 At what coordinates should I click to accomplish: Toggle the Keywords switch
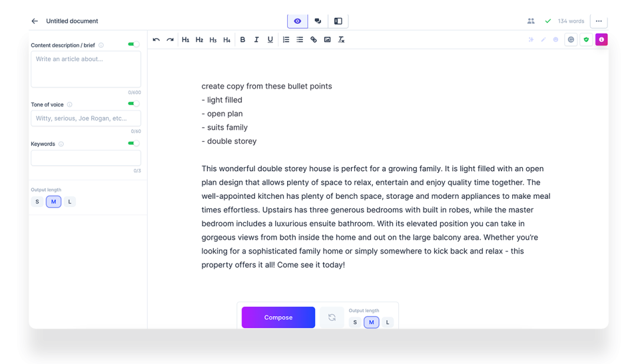pos(134,143)
